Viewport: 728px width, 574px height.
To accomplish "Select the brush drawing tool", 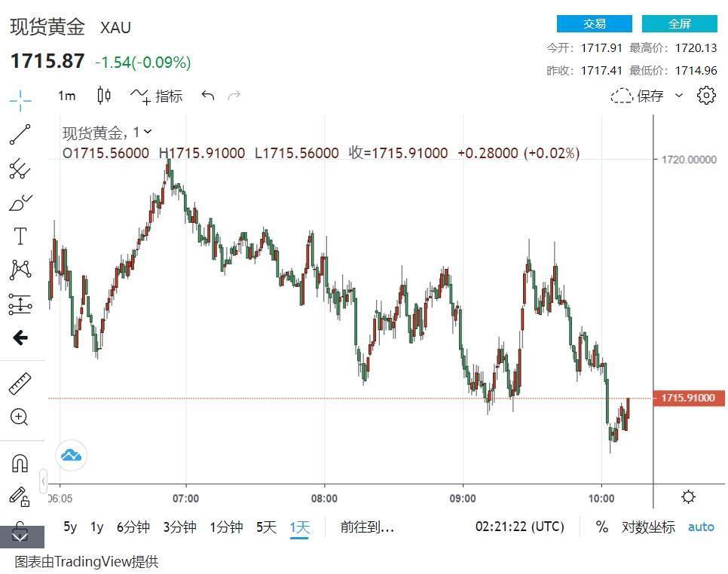I will tap(20, 203).
